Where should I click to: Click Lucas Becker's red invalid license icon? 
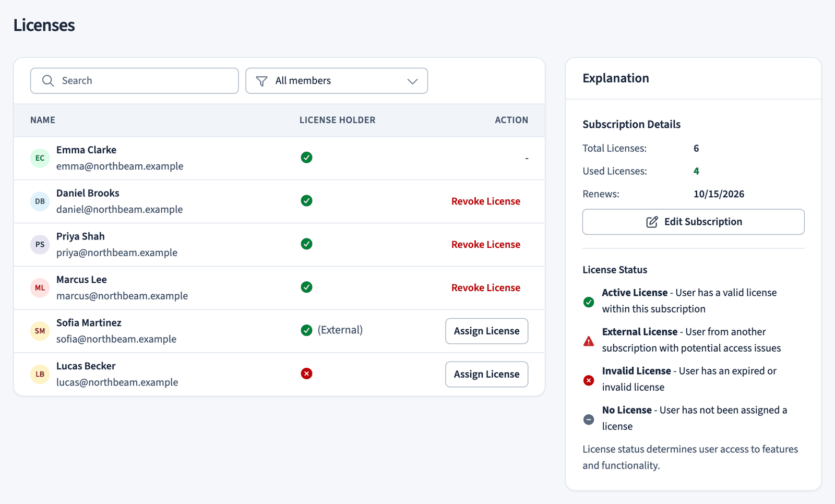coord(307,374)
